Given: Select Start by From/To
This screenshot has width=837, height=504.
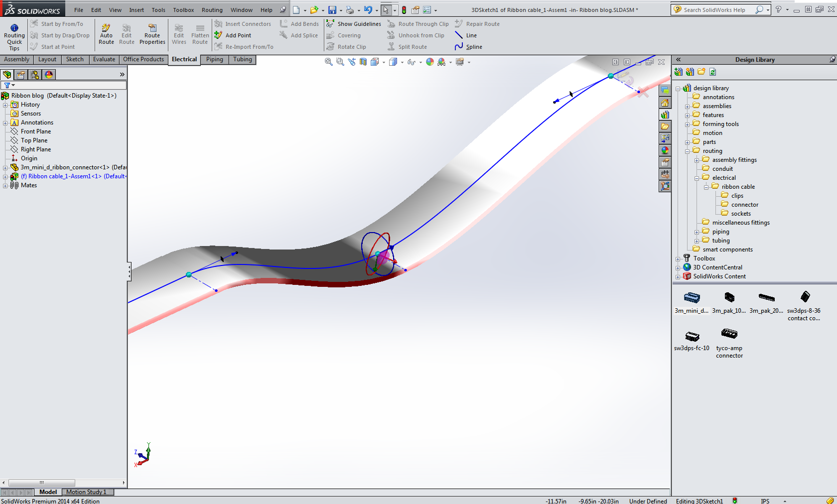Looking at the screenshot, I should (x=57, y=24).
